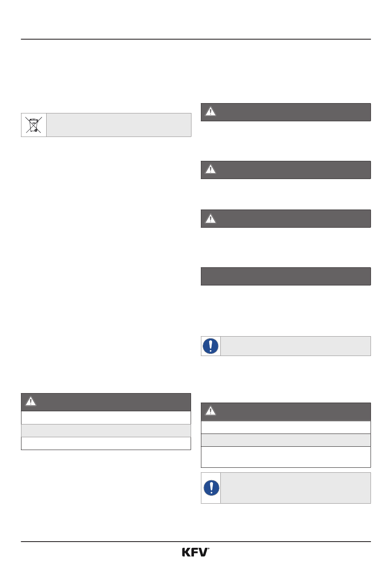Click the upper blue exclamation notice icon
Viewport: 392px width, 561px height.
(x=211, y=346)
